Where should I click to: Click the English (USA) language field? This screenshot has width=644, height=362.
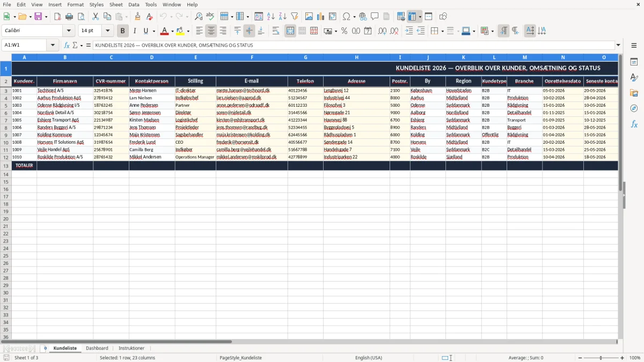pos(369,358)
